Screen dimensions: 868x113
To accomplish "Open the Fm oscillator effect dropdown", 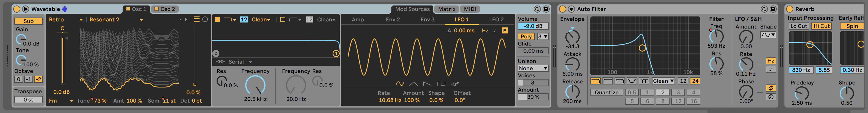I will coord(61,101).
